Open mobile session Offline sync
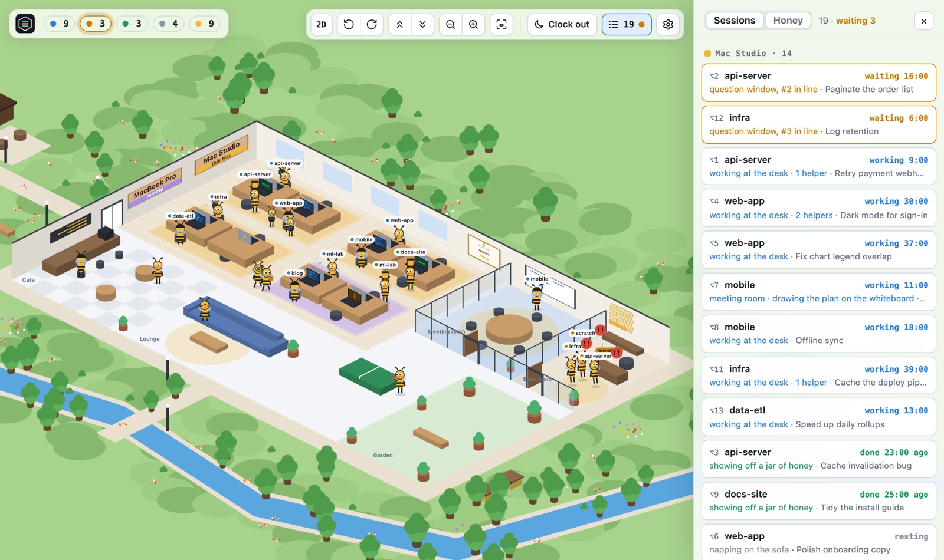Screen dimensions: 944x560 click(x=818, y=334)
